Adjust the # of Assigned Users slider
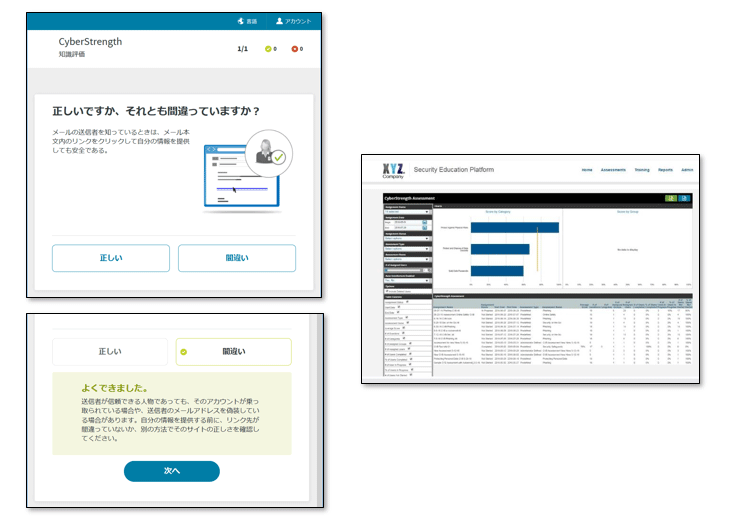 pyautogui.click(x=405, y=270)
